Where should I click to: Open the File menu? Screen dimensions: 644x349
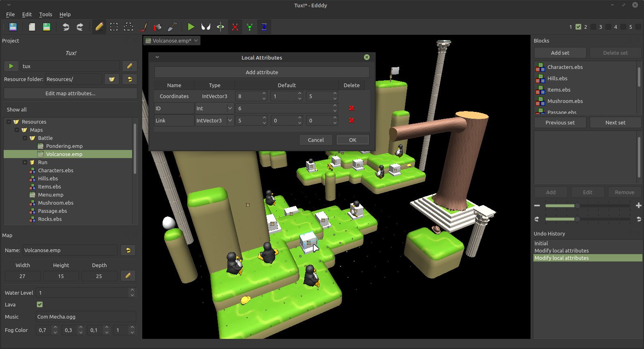coord(11,14)
